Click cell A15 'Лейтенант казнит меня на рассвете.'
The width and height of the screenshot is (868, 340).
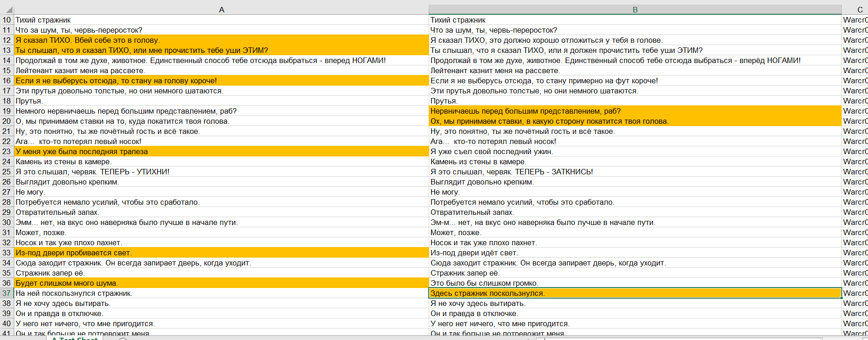point(221,70)
